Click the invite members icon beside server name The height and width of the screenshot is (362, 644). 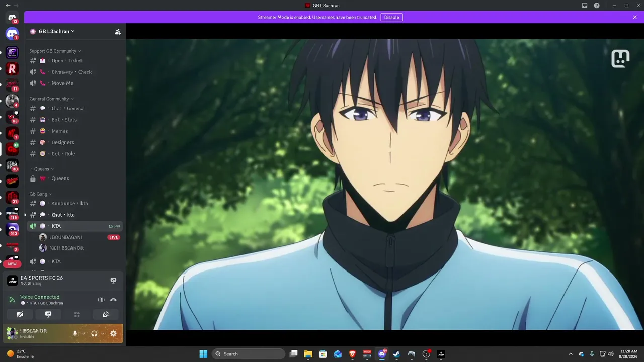118,31
